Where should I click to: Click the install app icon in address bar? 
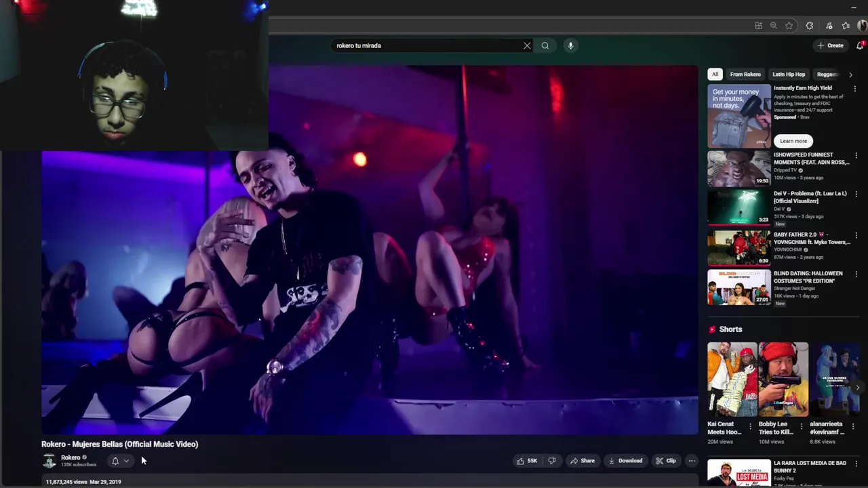point(758,26)
